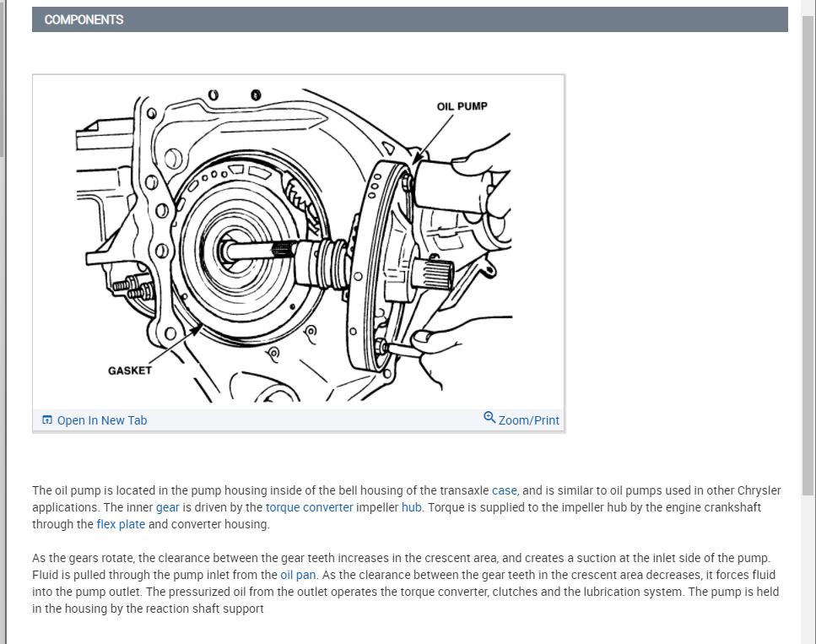Click the oil pump diagram image

(298, 242)
